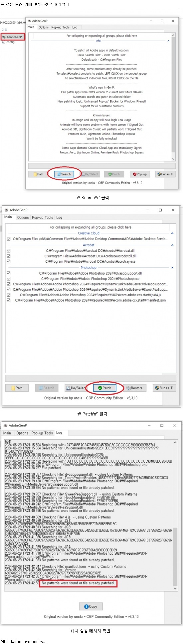Image resolution: width=183 pixels, height=644 pixels.
Task: Click the Pop-up button with red icon
Action: [140, 174]
